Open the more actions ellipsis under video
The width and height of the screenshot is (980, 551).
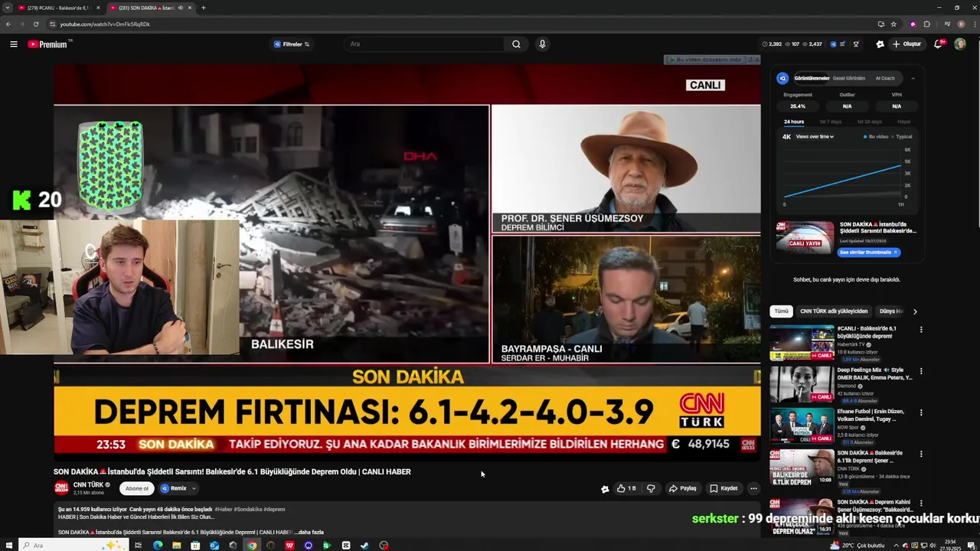(753, 488)
